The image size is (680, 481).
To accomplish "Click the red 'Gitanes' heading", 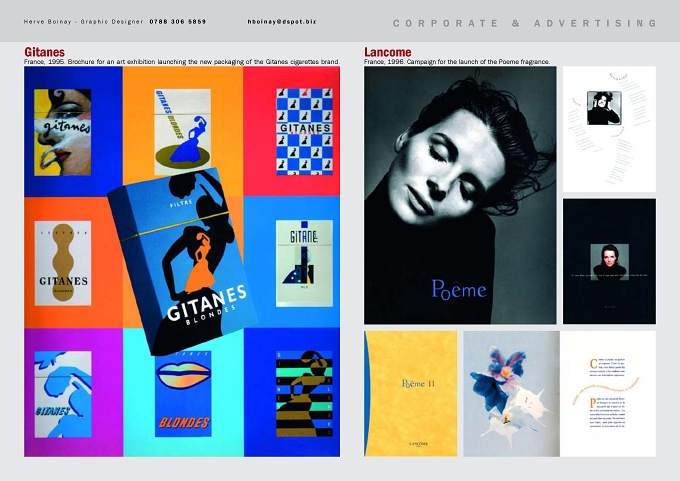I will (44, 52).
